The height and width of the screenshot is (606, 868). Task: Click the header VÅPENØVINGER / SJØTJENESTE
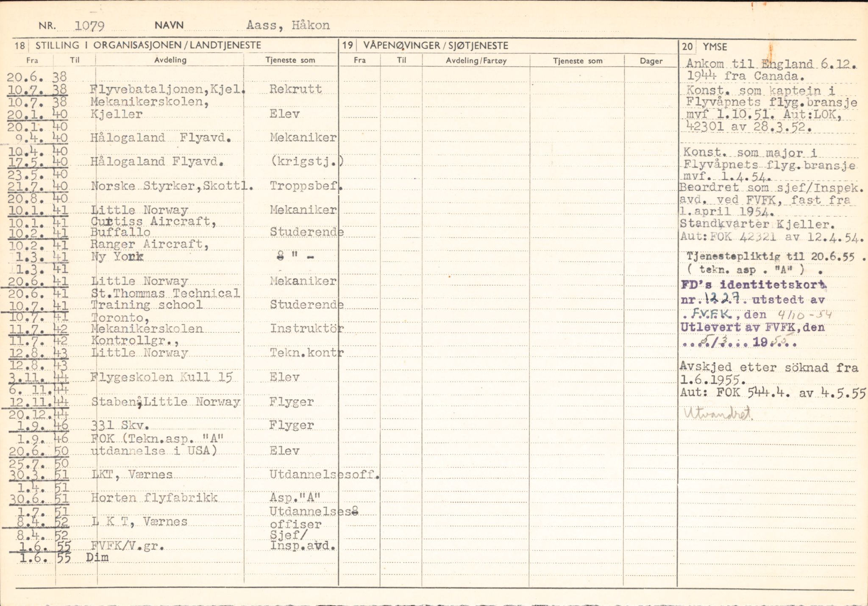click(x=436, y=46)
